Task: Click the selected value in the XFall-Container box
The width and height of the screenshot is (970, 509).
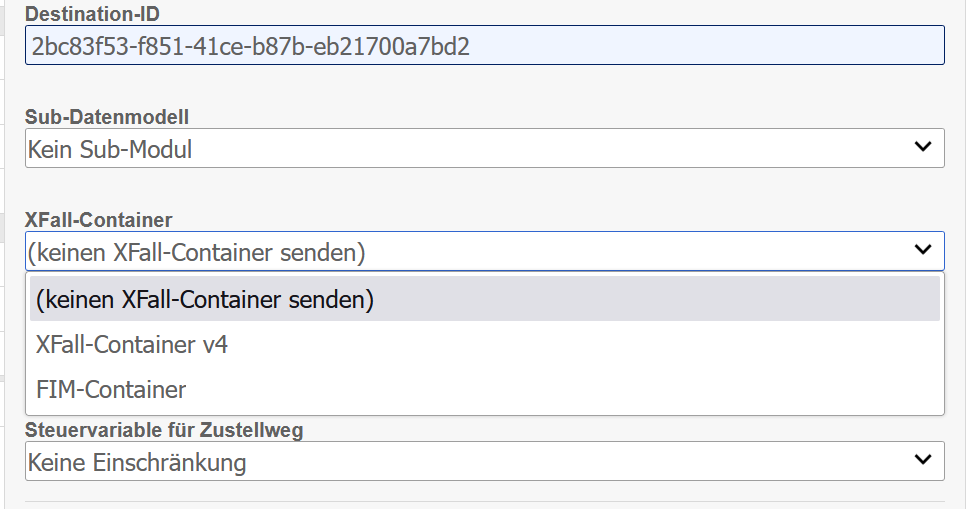Action: (x=197, y=252)
